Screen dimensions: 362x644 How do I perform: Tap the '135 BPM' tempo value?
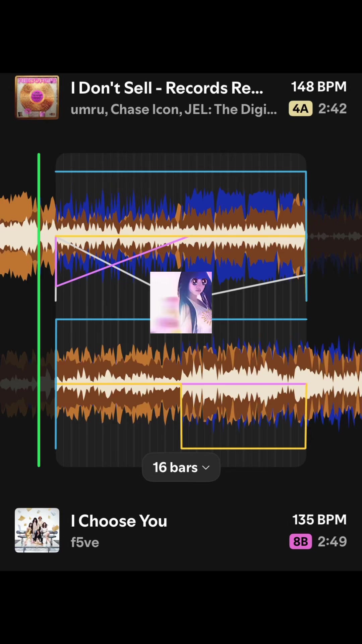point(319,520)
